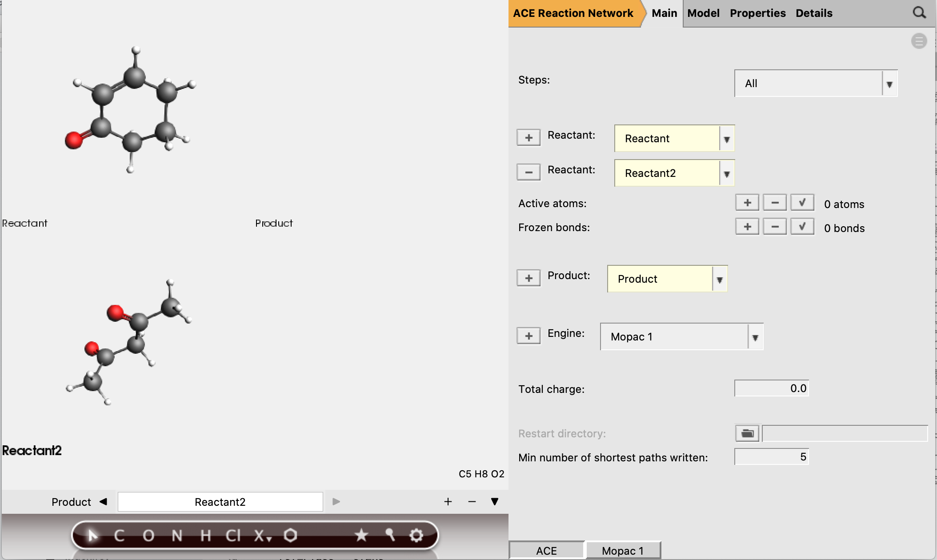Open the Details tab

813,13
